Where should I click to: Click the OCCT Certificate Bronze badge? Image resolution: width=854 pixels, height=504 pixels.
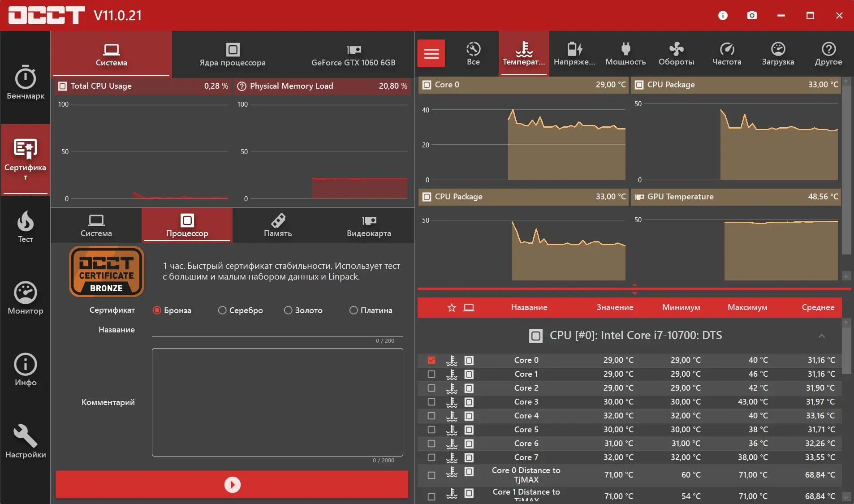[x=107, y=271]
